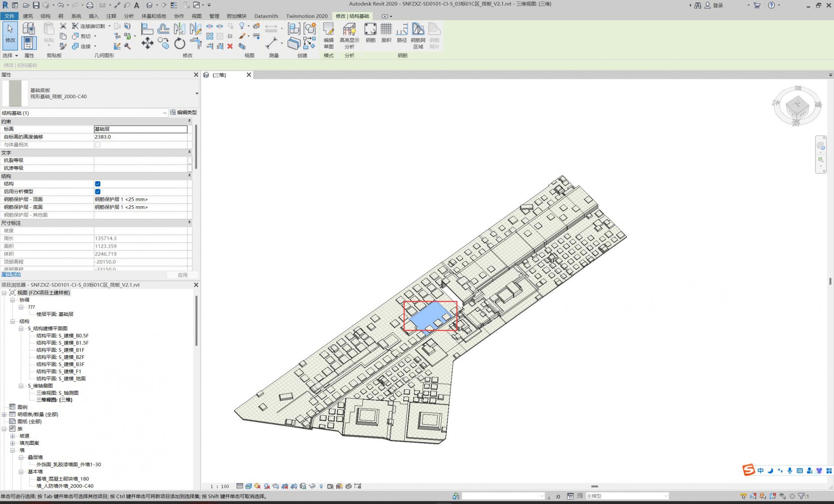Click the horizontal scrollbar of the 3D view
The height and width of the screenshot is (504, 834).
595,486
